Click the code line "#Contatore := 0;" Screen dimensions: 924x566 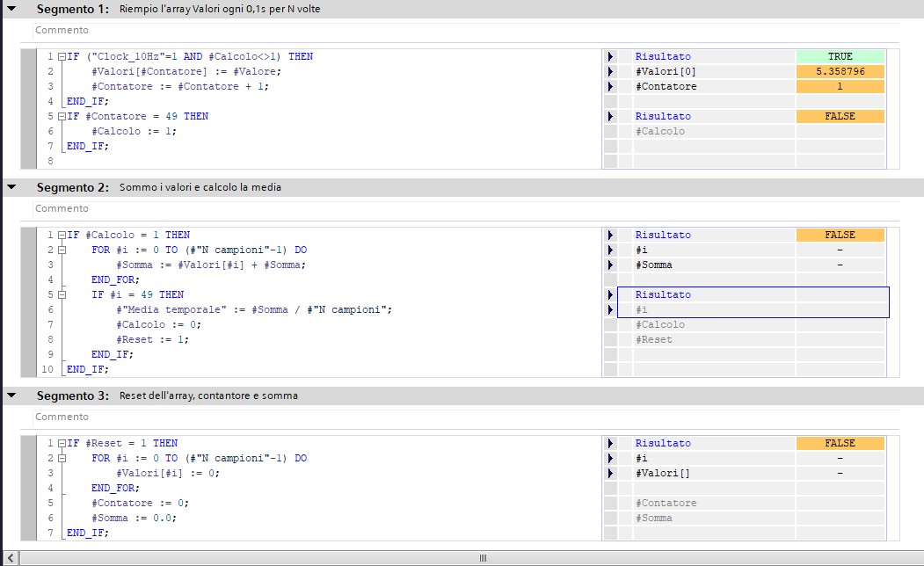pyautogui.click(x=141, y=503)
